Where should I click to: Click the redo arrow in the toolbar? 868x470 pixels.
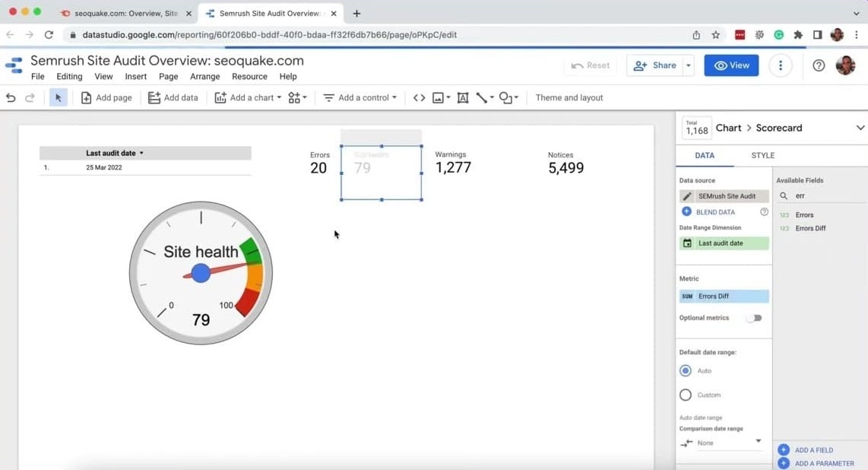point(30,98)
